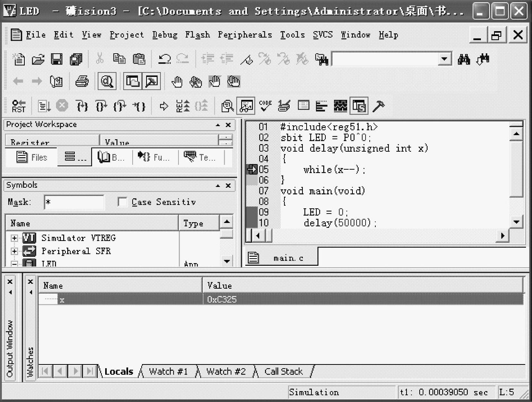532x402 pixels.
Task: Open the Performance Analyzer bars icon
Action: pos(322,106)
